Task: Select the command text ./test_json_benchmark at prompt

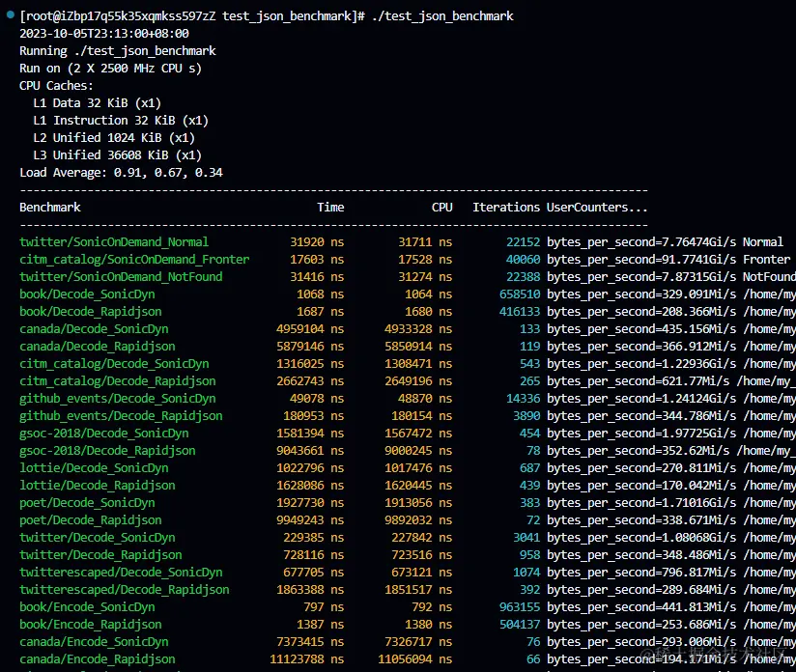Action: pyautogui.click(x=442, y=16)
